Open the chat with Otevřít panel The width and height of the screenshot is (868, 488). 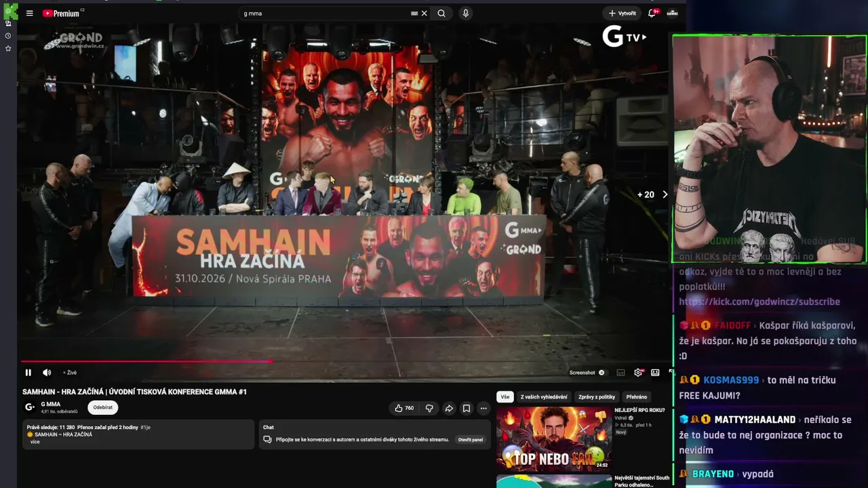pos(471,440)
